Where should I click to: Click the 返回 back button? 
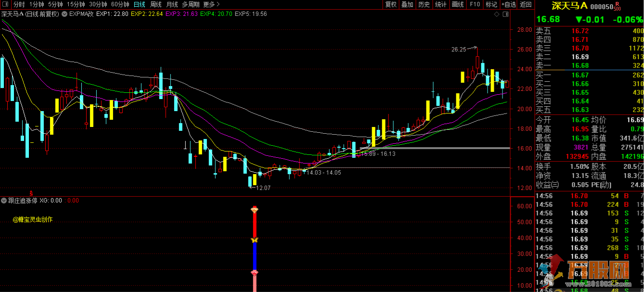tap(526, 4)
